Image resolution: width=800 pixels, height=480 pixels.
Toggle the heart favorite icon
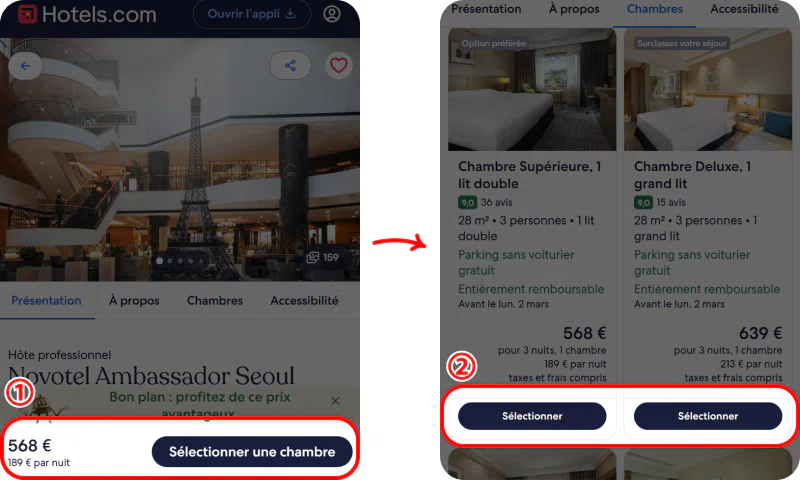click(338, 65)
